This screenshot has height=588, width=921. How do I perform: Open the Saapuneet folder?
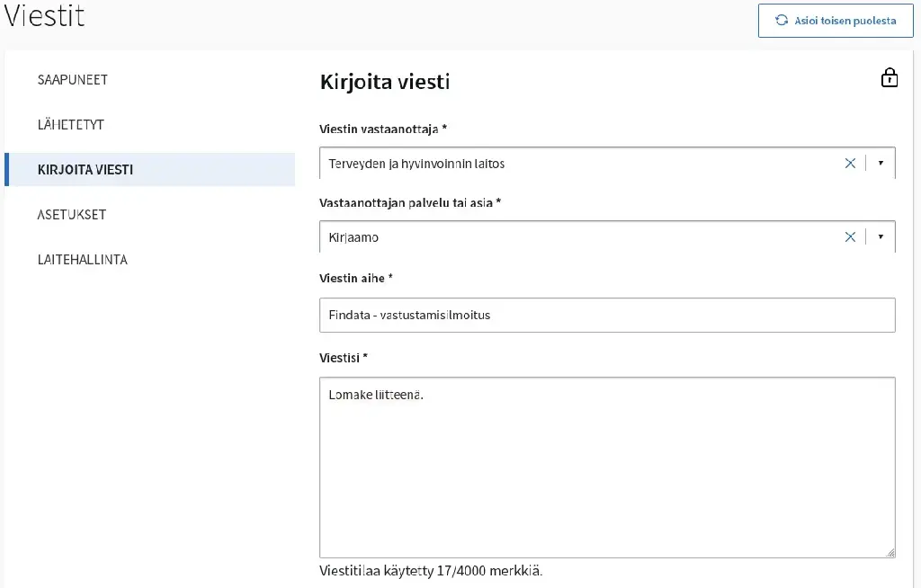point(73,80)
